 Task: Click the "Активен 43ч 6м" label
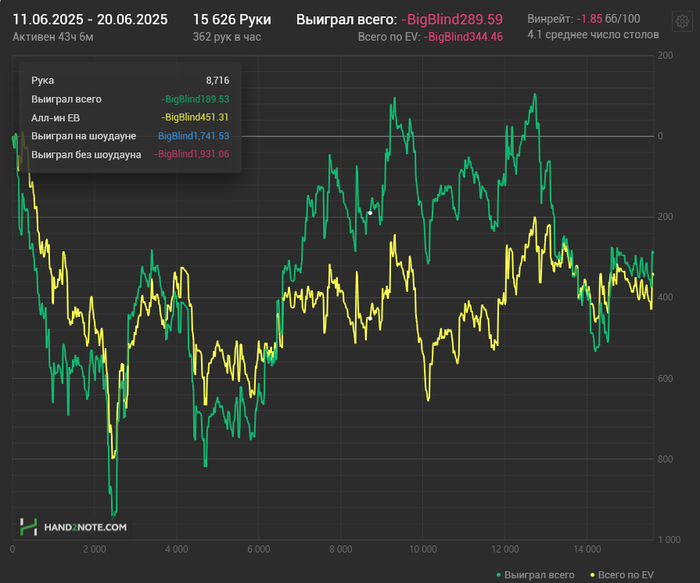(54, 36)
